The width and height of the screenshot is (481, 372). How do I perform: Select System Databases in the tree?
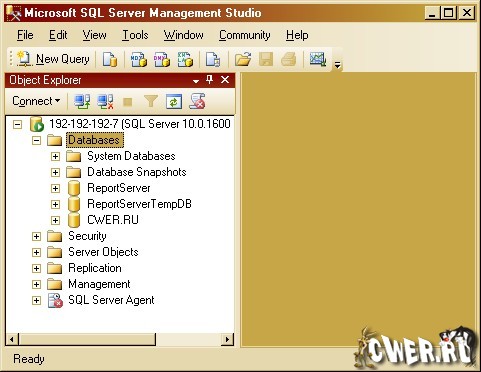(x=131, y=156)
